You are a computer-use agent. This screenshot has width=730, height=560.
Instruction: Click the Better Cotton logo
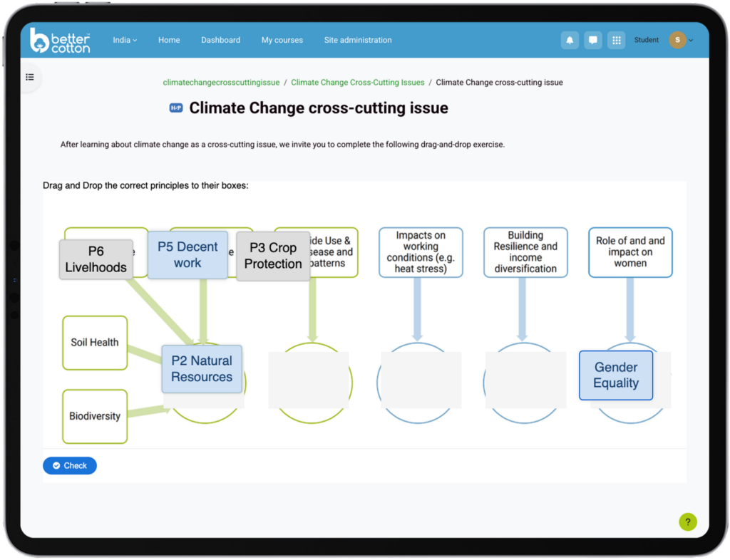pyautogui.click(x=60, y=41)
